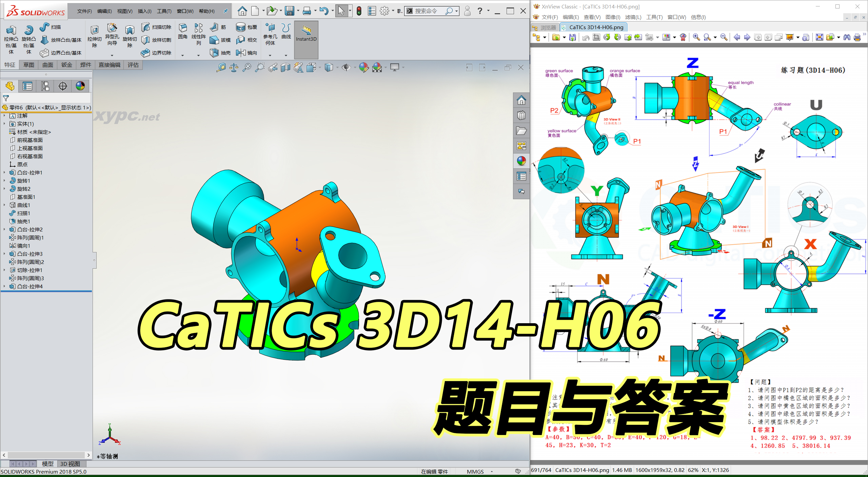868x477 pixels.
Task: Choose the Boundary Boss/Base (边界凸台/基体) tool
Action: 61,53
